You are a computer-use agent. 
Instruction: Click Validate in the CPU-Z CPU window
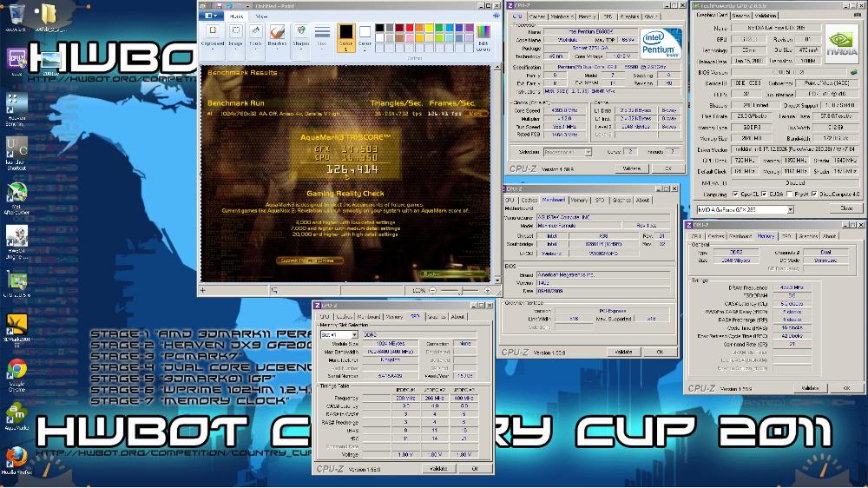click(x=632, y=168)
